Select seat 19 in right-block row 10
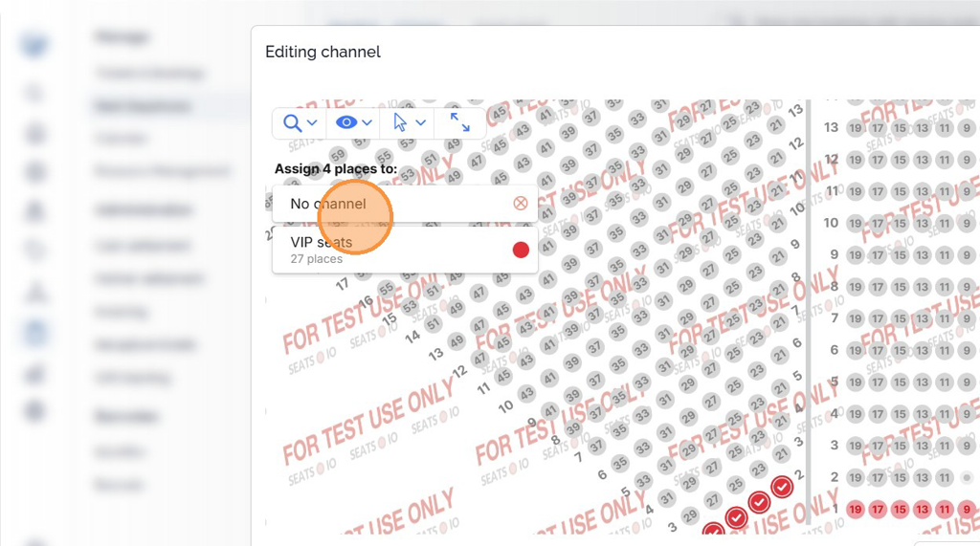The height and width of the screenshot is (546, 980). pyautogui.click(x=855, y=223)
